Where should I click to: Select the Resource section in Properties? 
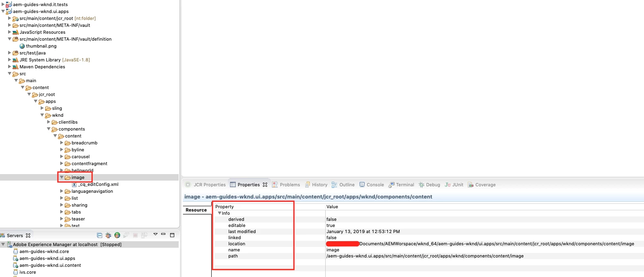196,210
